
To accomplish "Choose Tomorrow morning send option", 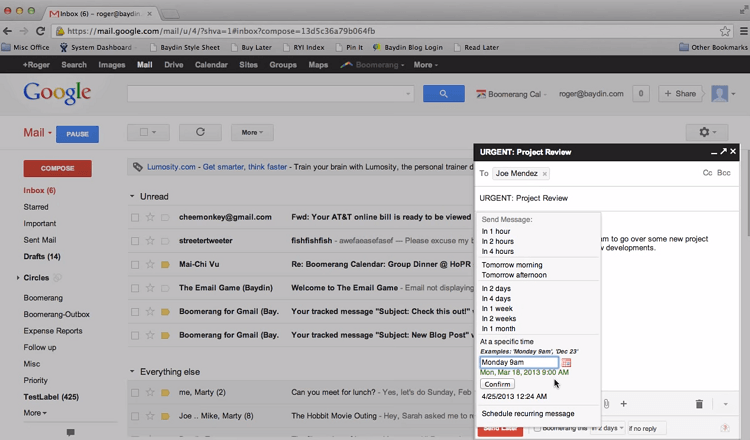I will click(x=512, y=264).
